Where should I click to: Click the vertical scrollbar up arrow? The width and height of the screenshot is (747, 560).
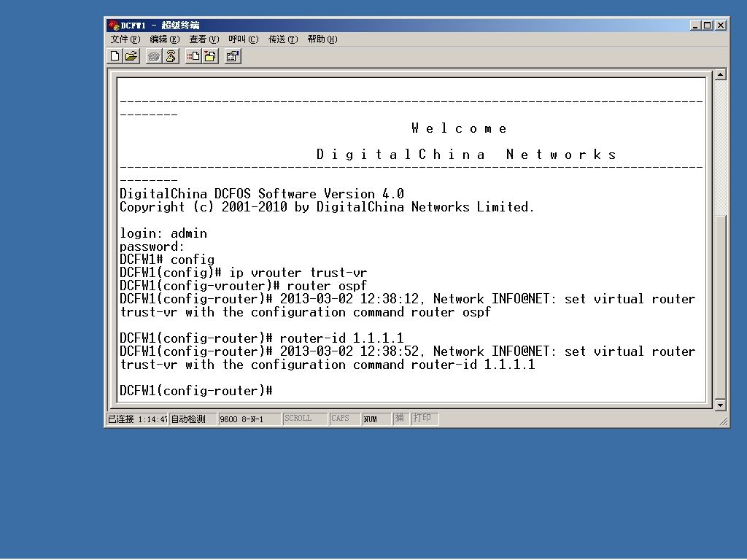click(720, 74)
